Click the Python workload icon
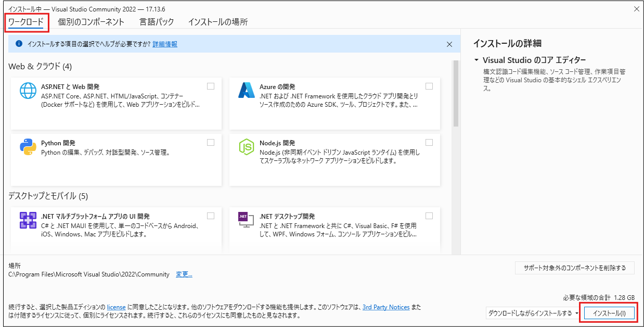 [28, 147]
